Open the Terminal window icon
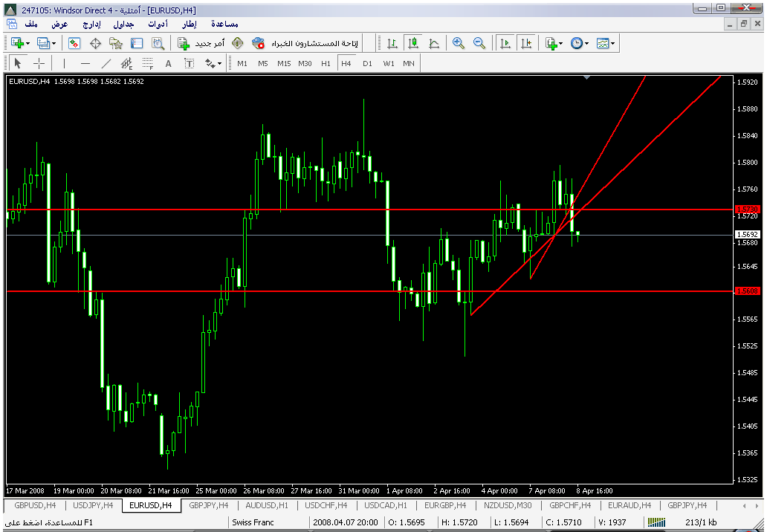767x532 pixels. (137, 44)
